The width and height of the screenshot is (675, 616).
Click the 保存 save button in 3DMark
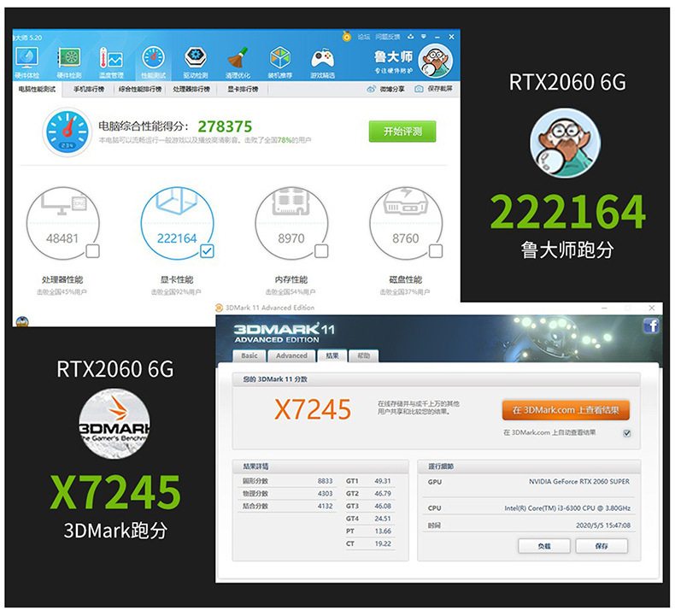[x=602, y=546]
